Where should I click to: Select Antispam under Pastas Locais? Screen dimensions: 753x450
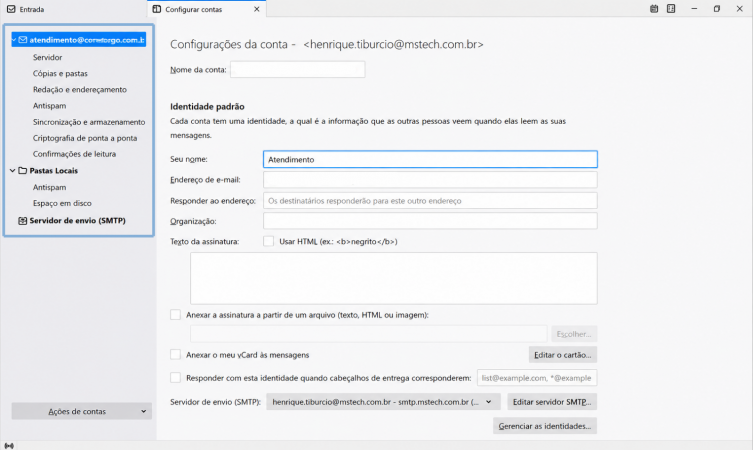tap(49, 187)
